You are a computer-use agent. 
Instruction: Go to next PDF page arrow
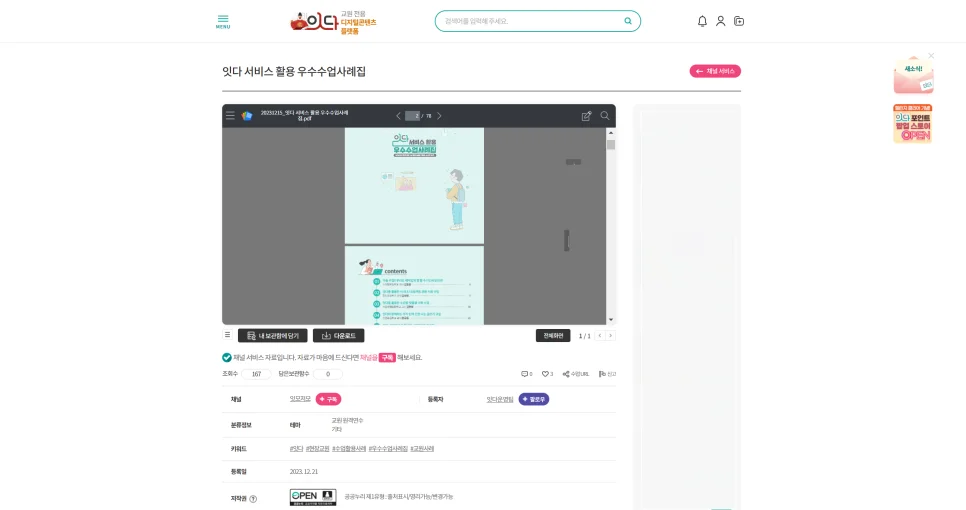point(439,116)
